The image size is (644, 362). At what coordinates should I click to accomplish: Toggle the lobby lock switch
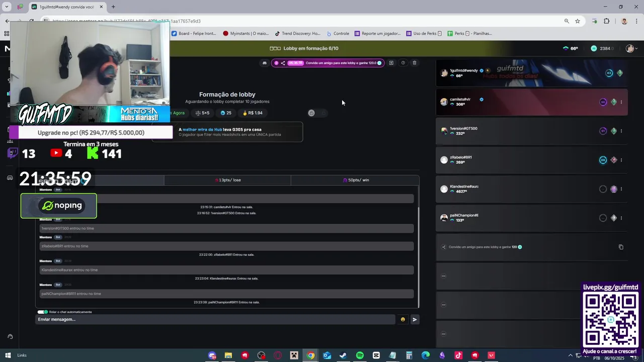(317, 113)
